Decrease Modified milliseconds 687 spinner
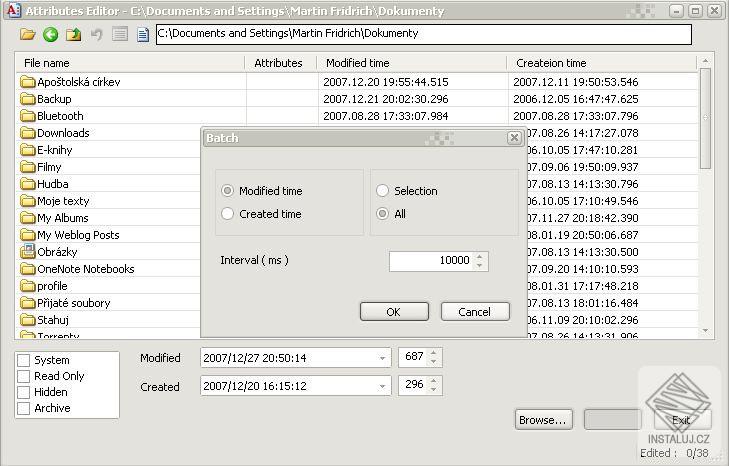Image resolution: width=729 pixels, height=466 pixels. pyautogui.click(x=433, y=362)
